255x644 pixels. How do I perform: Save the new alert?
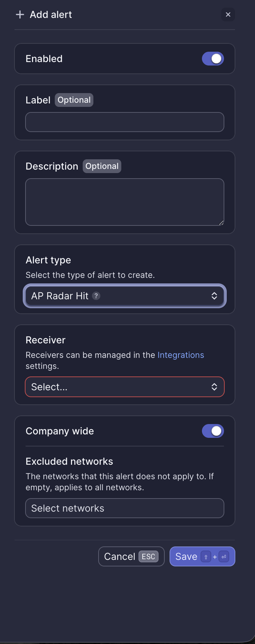pos(186,557)
